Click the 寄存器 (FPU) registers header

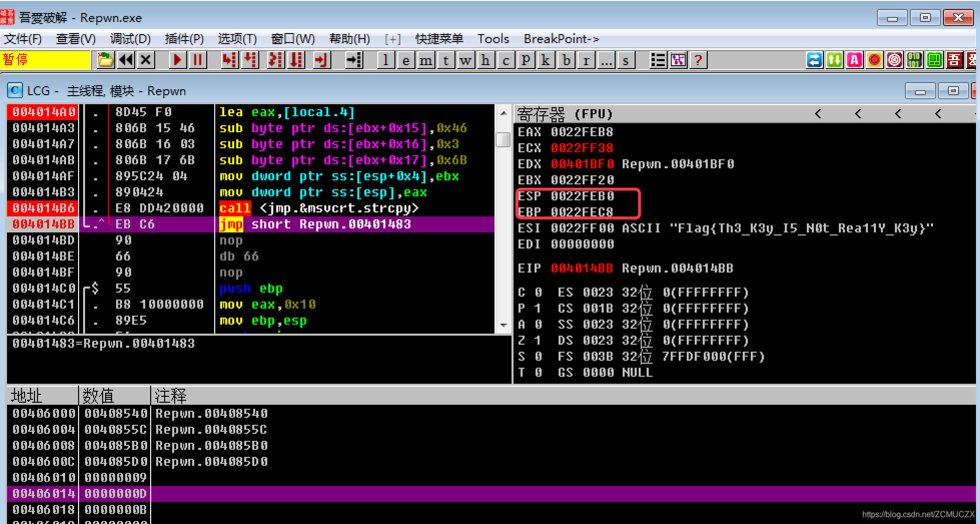click(565, 114)
